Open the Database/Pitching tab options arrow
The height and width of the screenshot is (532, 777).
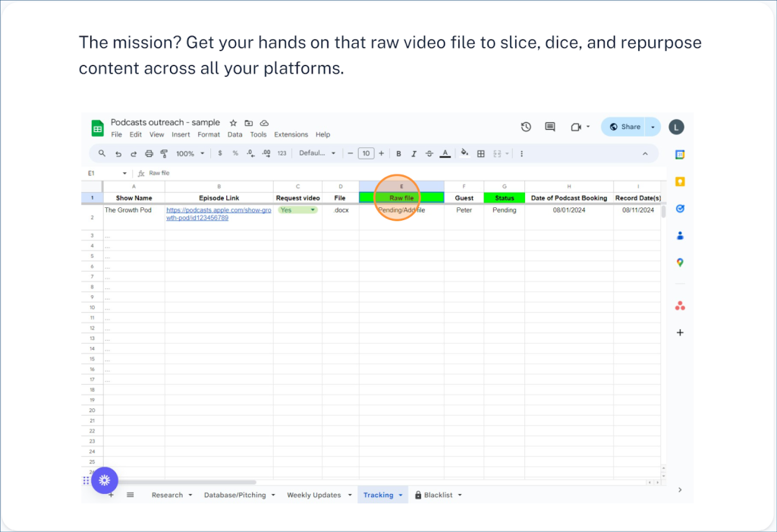coord(273,495)
